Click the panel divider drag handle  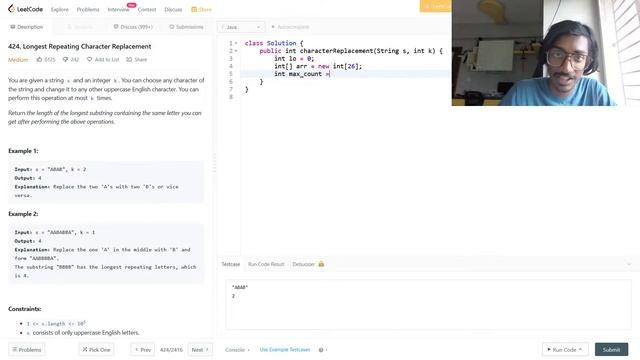pos(214,163)
